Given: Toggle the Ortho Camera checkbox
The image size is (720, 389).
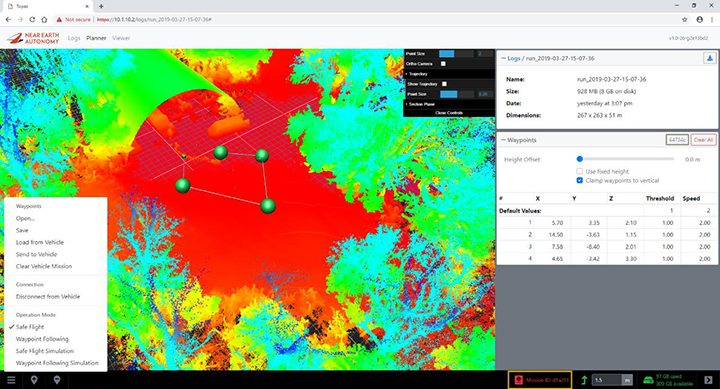Looking at the screenshot, I should coord(443,64).
